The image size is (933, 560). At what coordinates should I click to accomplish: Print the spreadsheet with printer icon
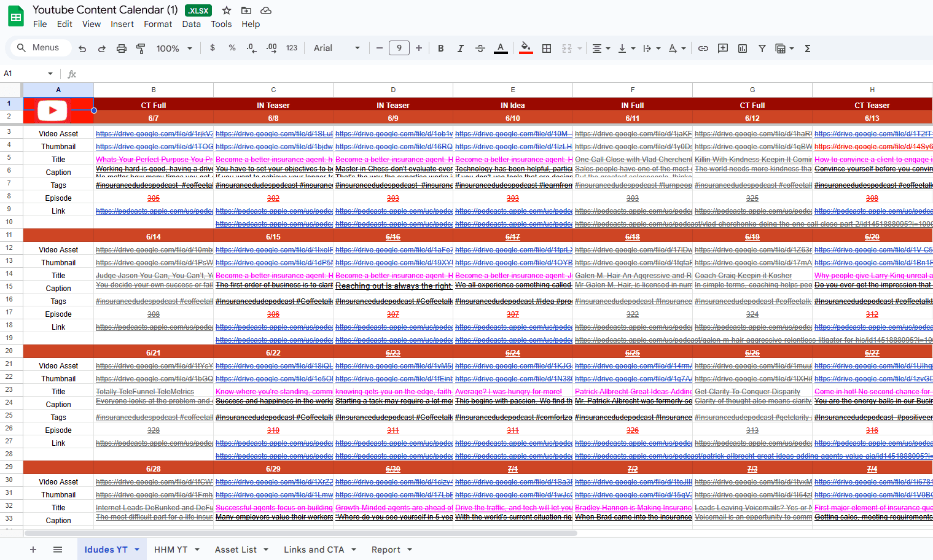pos(122,49)
